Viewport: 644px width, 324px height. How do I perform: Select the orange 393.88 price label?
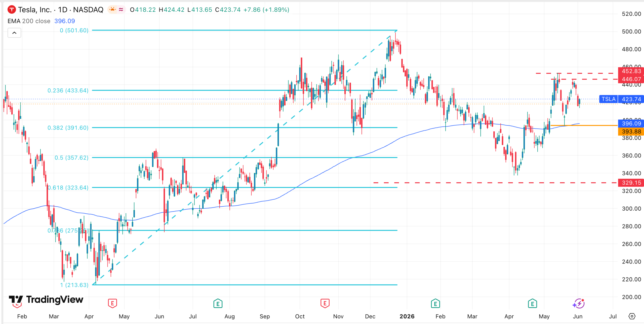pos(631,132)
